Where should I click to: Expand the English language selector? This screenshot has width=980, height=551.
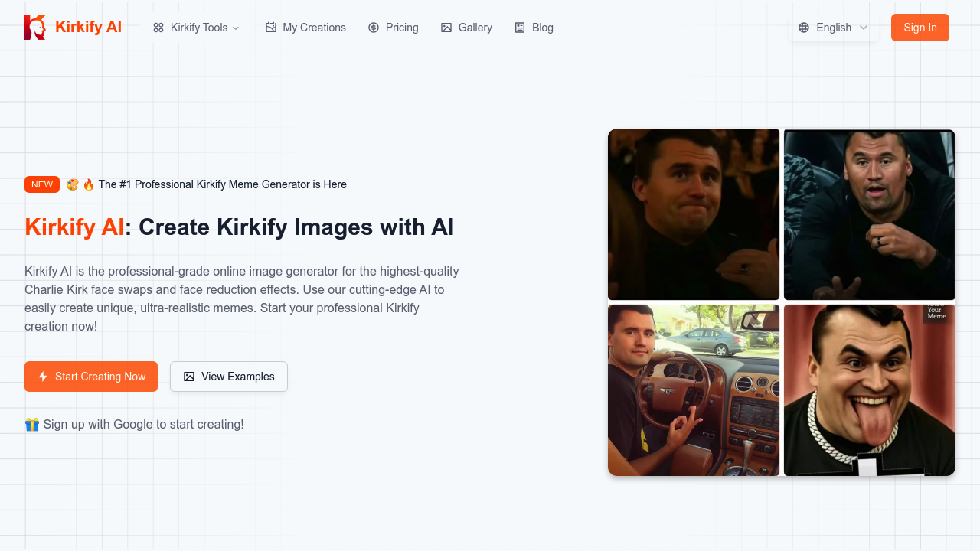coord(834,28)
